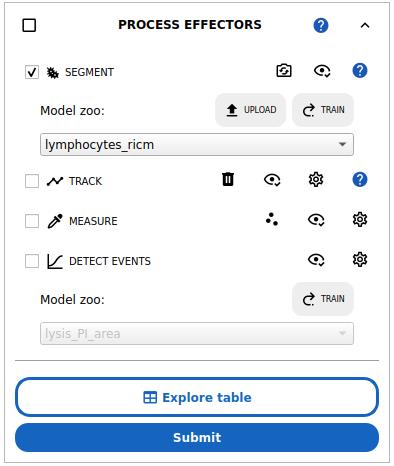Click the Explore table button

tap(197, 397)
